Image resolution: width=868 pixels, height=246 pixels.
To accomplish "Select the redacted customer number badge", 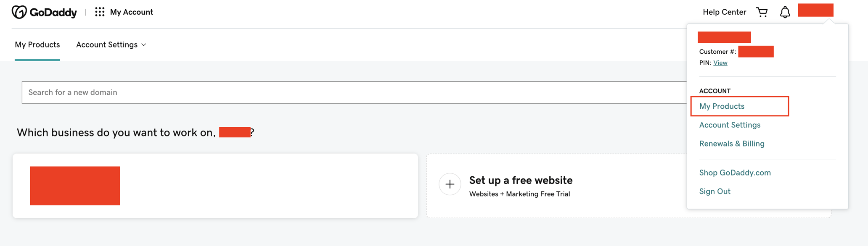I will coord(756,51).
